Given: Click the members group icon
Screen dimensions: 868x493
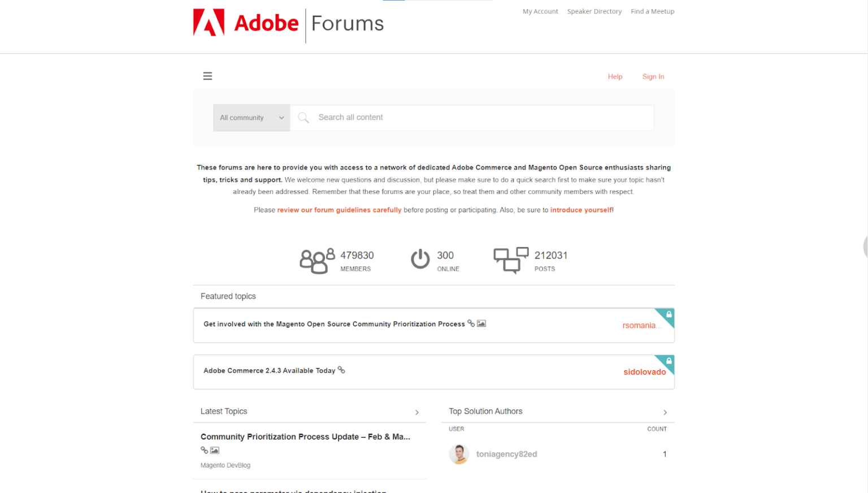Looking at the screenshot, I should [x=316, y=261].
